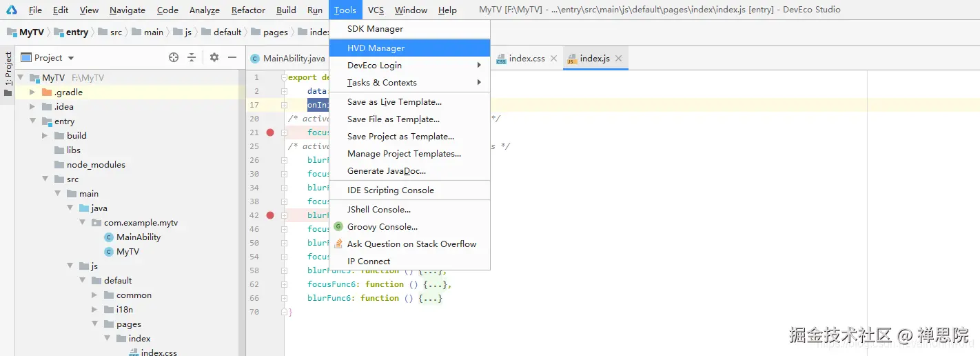Open the View menu
Image resolution: width=980 pixels, height=356 pixels.
pos(89,10)
